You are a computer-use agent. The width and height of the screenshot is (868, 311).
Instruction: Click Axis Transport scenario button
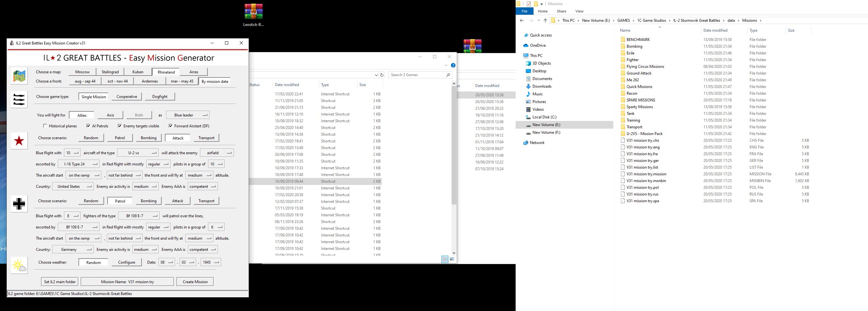point(206,201)
